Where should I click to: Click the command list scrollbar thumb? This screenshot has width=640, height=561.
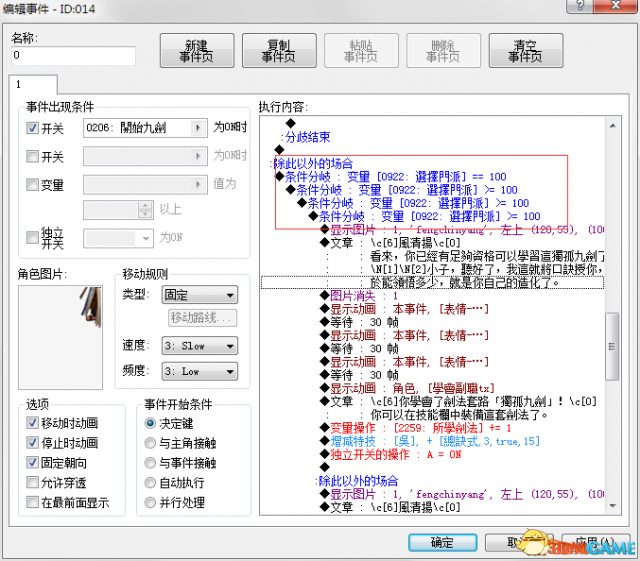[612, 346]
